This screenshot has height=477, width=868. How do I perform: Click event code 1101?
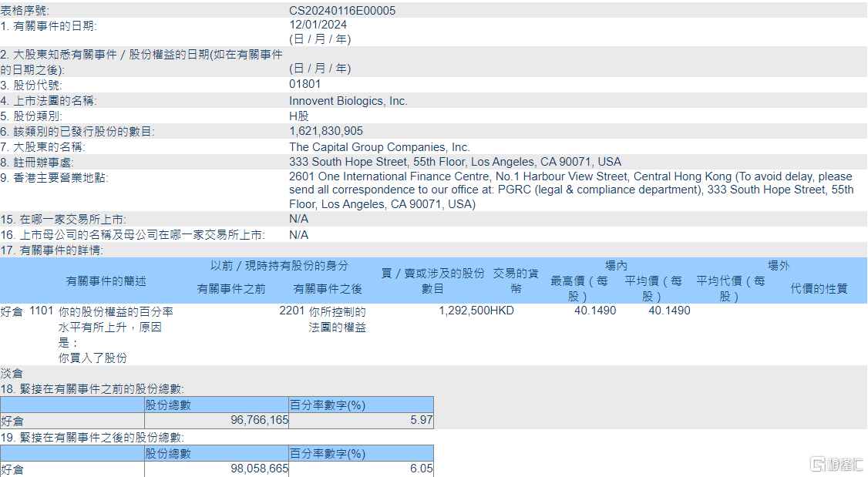(x=41, y=311)
